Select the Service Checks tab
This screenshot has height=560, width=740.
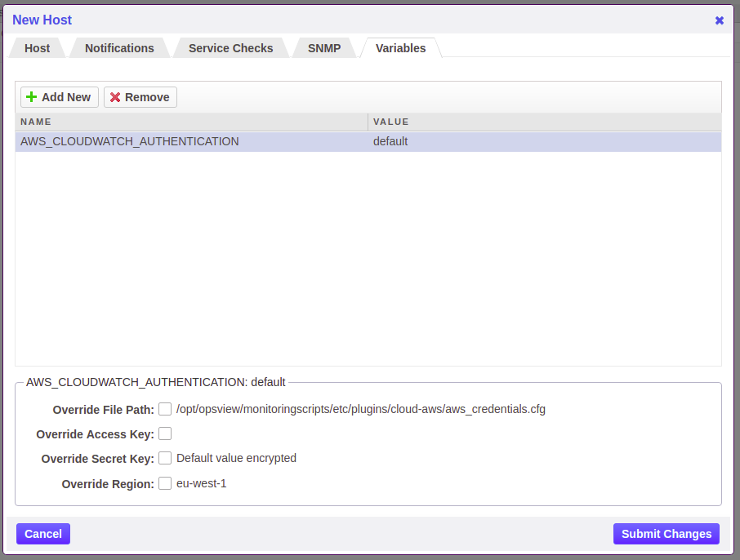point(230,47)
